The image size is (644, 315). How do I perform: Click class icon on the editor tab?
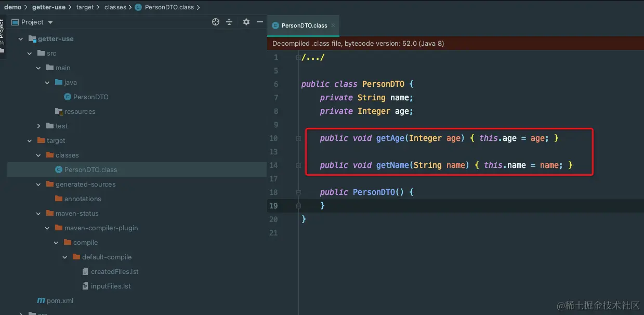(x=275, y=25)
